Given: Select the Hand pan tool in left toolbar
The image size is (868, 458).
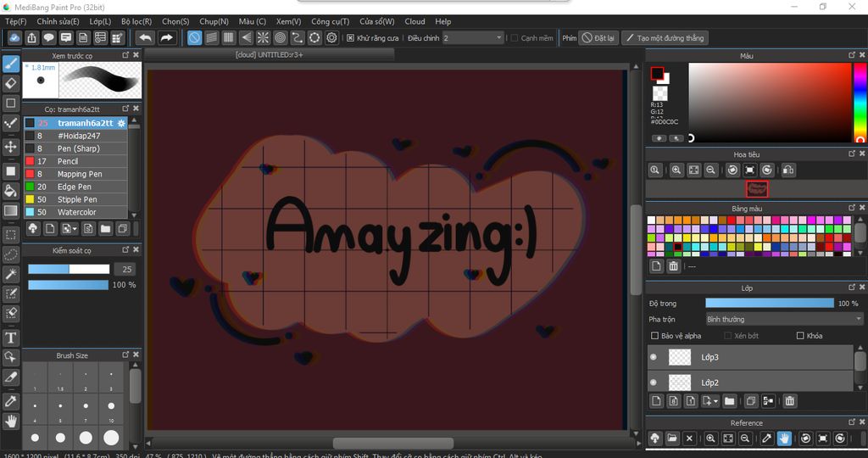Looking at the screenshot, I should pyautogui.click(x=10, y=422).
